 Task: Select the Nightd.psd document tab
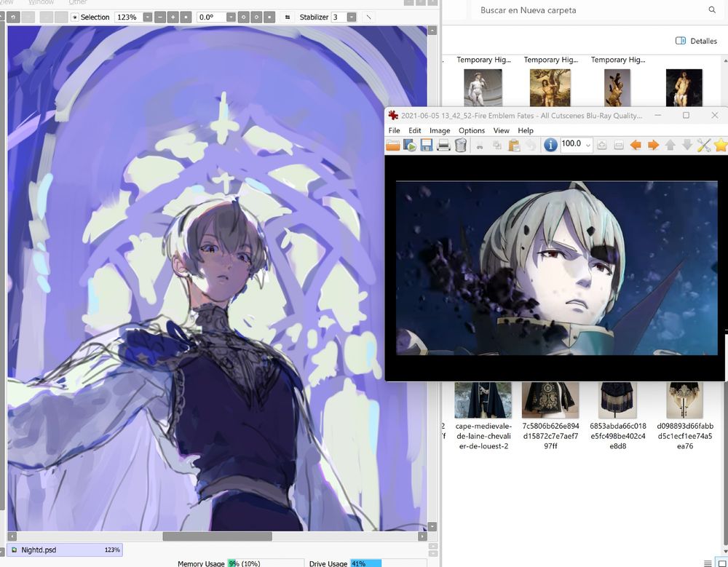click(65, 550)
